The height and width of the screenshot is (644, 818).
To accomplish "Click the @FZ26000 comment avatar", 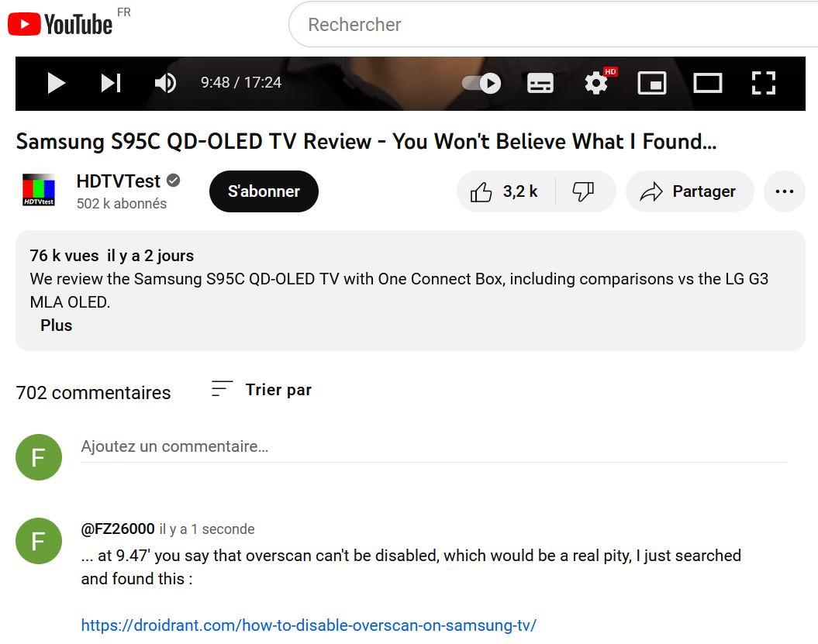I will [x=39, y=541].
